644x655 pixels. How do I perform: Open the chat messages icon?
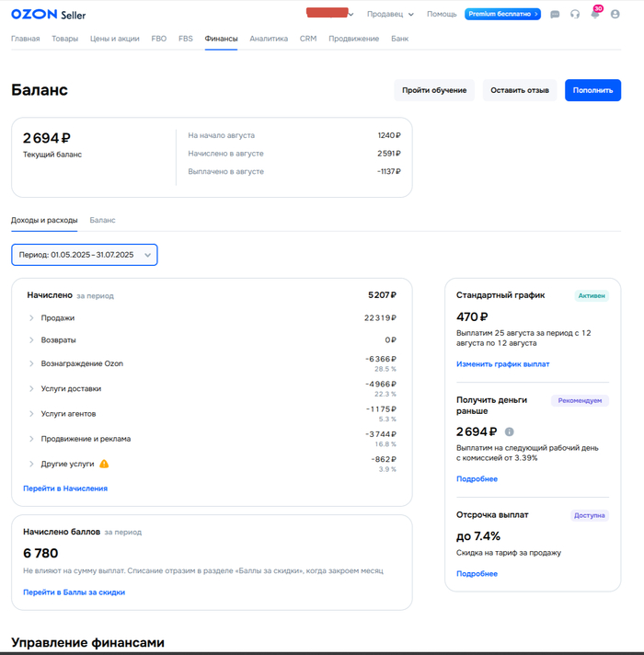[x=555, y=15]
